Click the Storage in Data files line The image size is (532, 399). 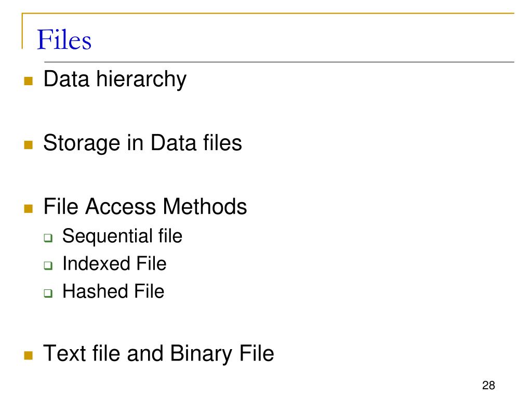(x=142, y=143)
